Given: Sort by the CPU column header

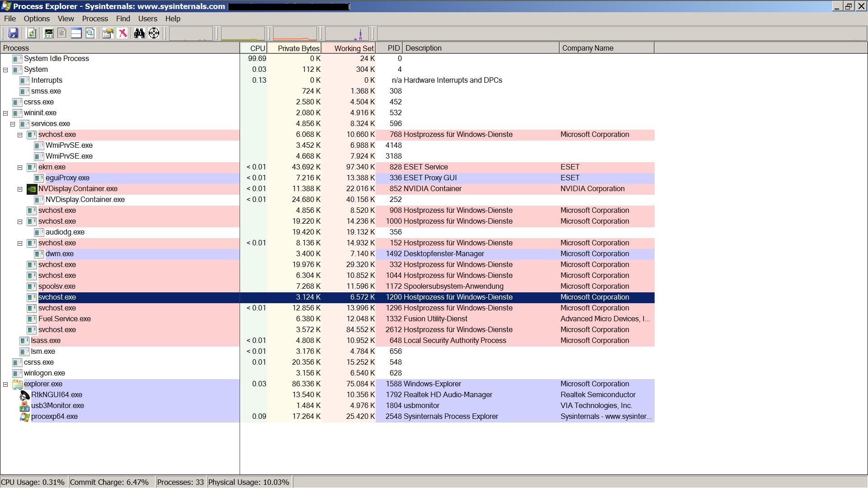Looking at the screenshot, I should click(254, 48).
